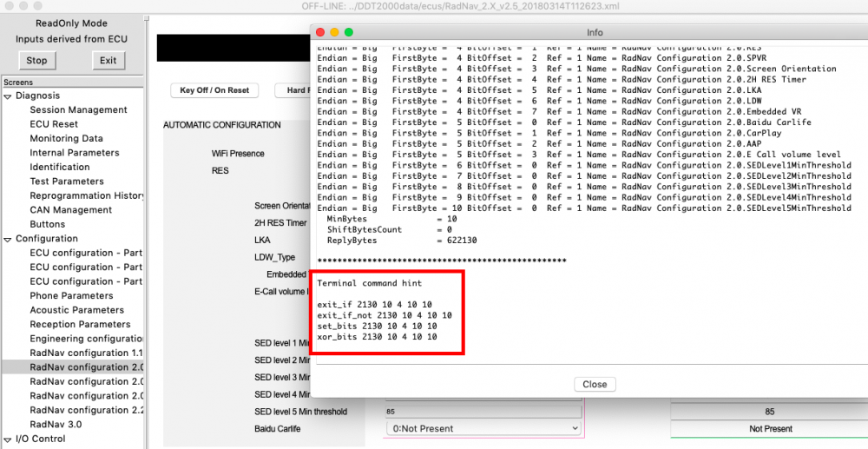
Task: Collapse the Configuration tree section
Action: [x=8, y=239]
